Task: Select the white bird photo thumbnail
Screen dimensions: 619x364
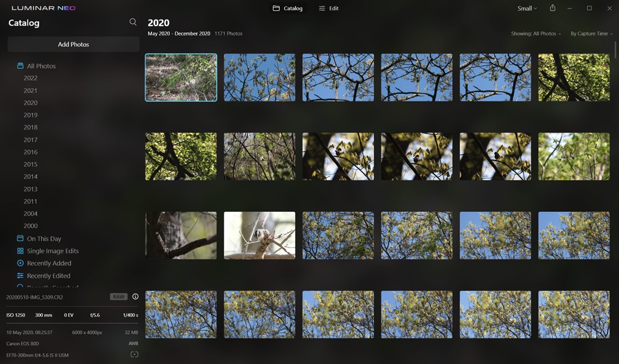Action: (x=259, y=235)
